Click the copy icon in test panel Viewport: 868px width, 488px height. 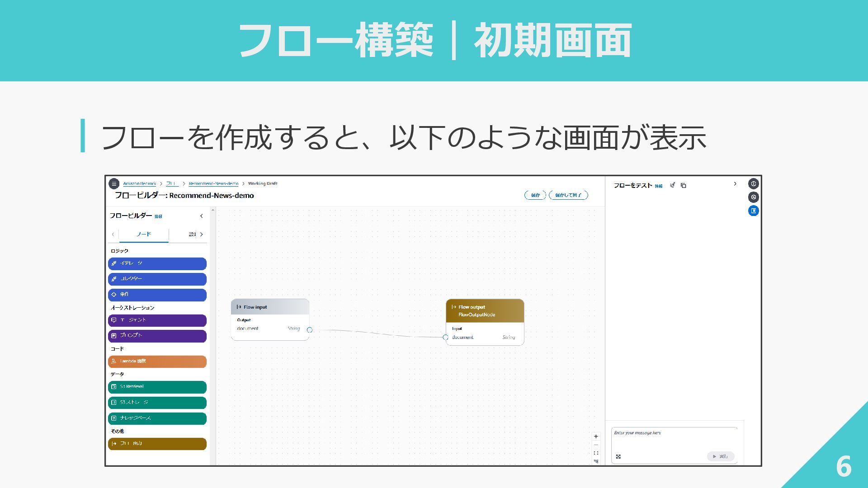[684, 185]
